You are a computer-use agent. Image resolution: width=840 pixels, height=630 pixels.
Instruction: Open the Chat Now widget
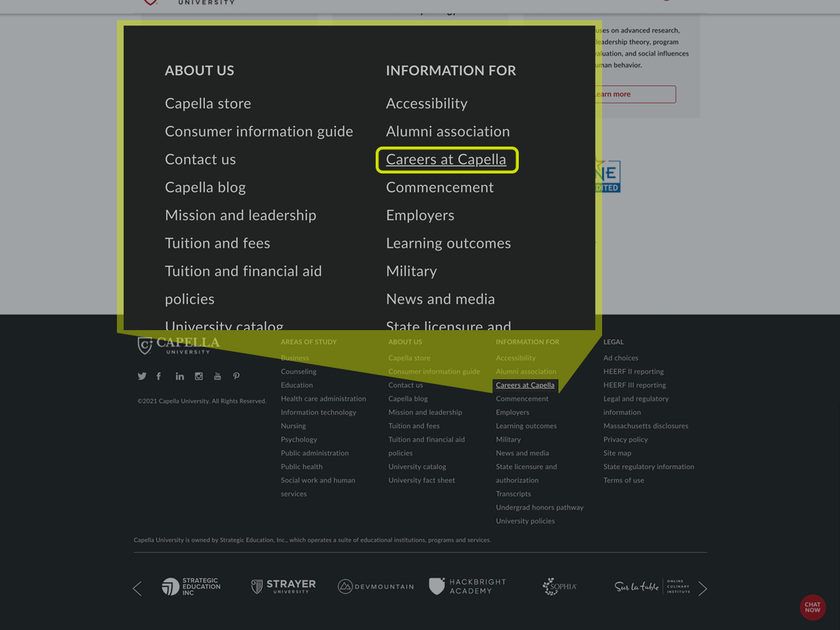coord(812,607)
